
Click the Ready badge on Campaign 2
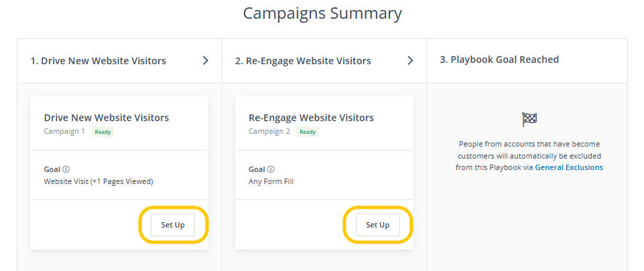[307, 132]
